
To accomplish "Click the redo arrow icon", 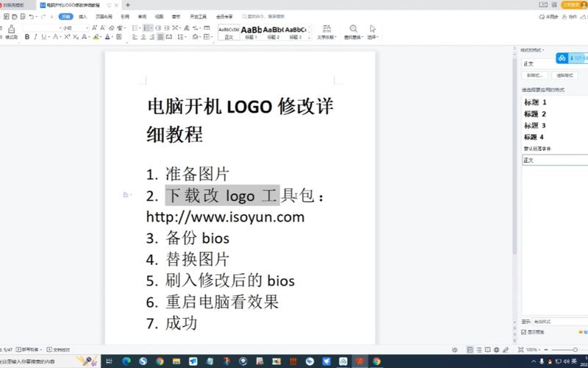I will pyautogui.click(x=43, y=16).
